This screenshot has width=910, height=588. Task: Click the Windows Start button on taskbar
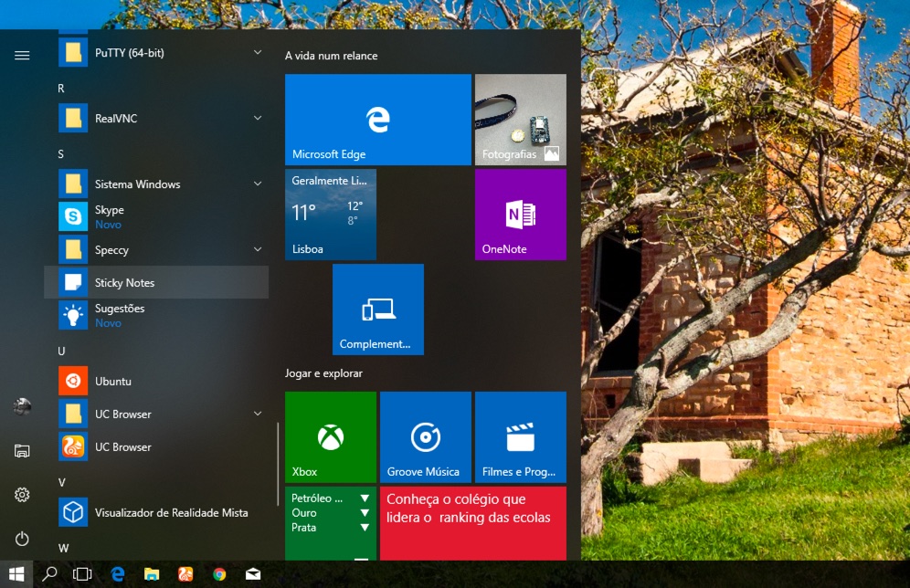[16, 574]
